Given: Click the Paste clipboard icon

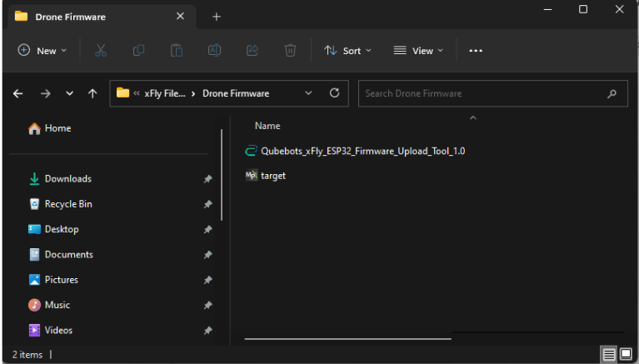Looking at the screenshot, I should pyautogui.click(x=177, y=51).
